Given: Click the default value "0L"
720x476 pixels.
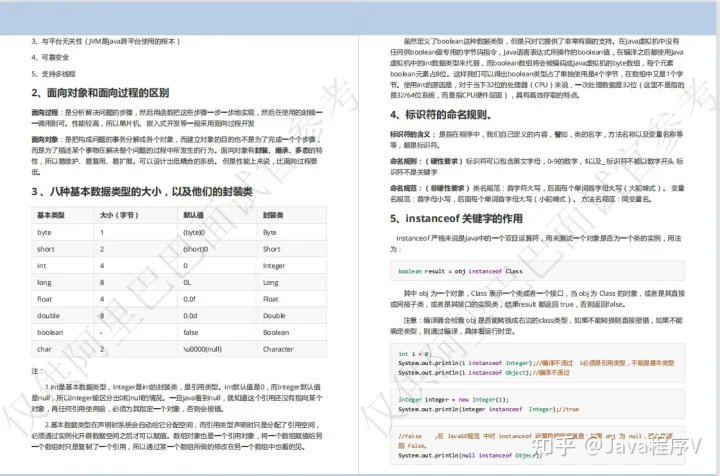Looking at the screenshot, I should coord(187,283).
